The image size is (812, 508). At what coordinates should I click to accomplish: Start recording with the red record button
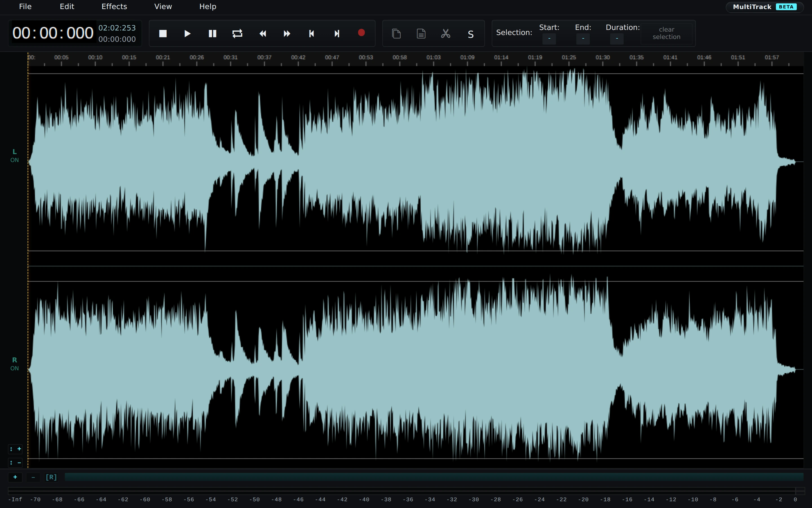tap(361, 32)
